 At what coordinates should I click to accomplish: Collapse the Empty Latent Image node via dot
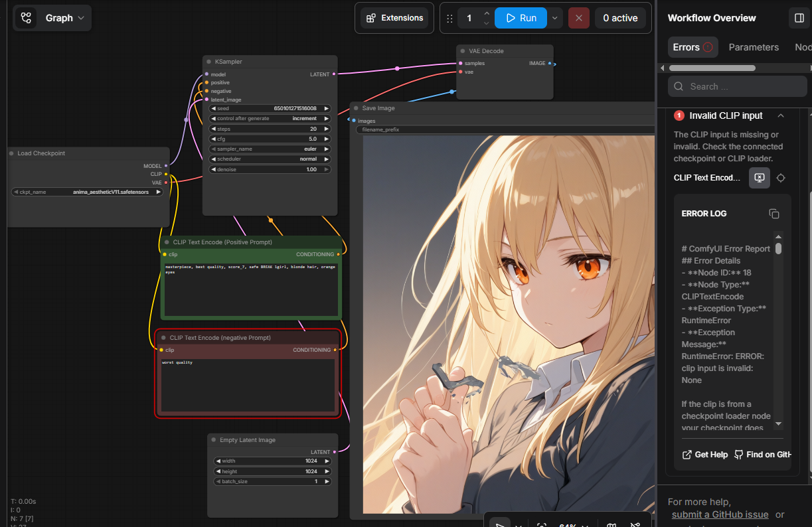tap(213, 440)
